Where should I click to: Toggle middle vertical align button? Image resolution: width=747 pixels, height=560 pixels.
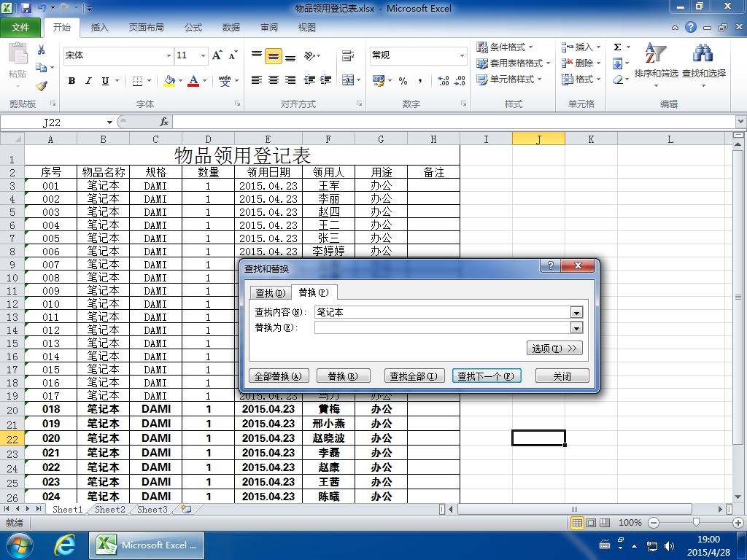click(274, 56)
